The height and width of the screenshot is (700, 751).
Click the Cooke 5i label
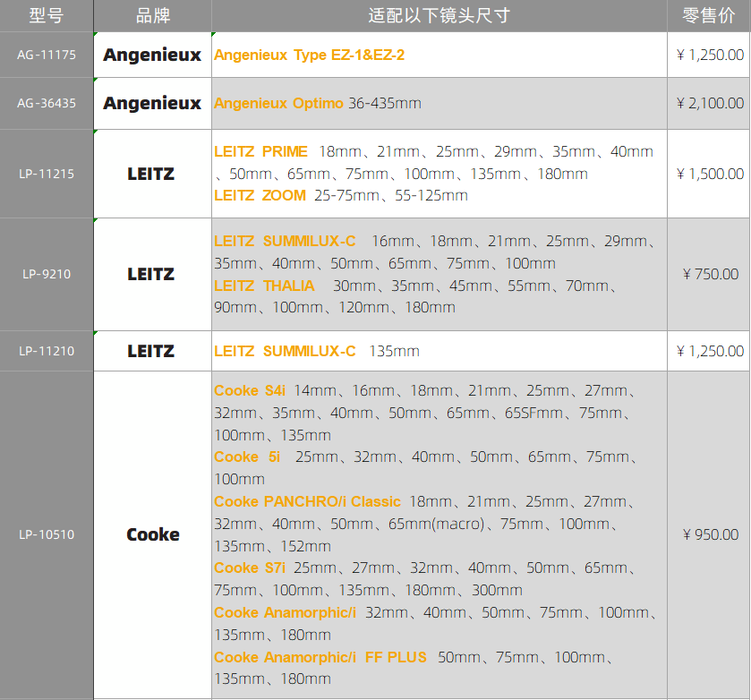pyautogui.click(x=247, y=457)
